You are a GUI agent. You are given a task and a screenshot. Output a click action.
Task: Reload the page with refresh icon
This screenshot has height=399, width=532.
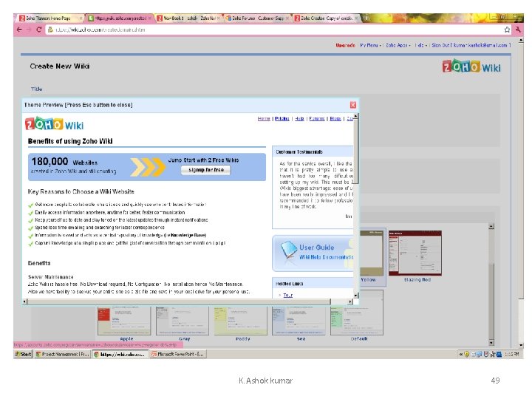[38, 30]
